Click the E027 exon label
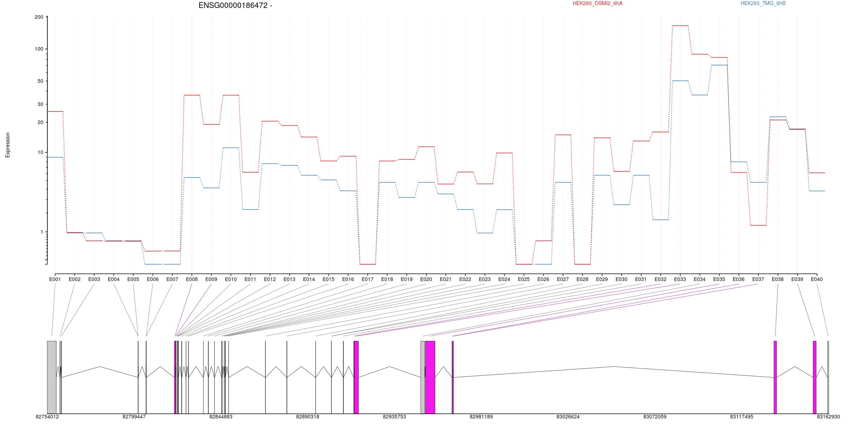 [563, 279]
